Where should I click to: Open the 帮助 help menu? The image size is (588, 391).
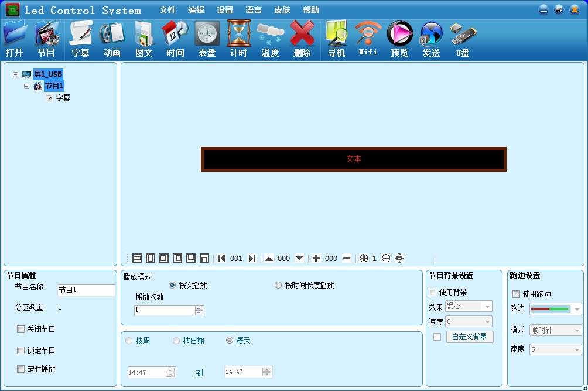[311, 10]
